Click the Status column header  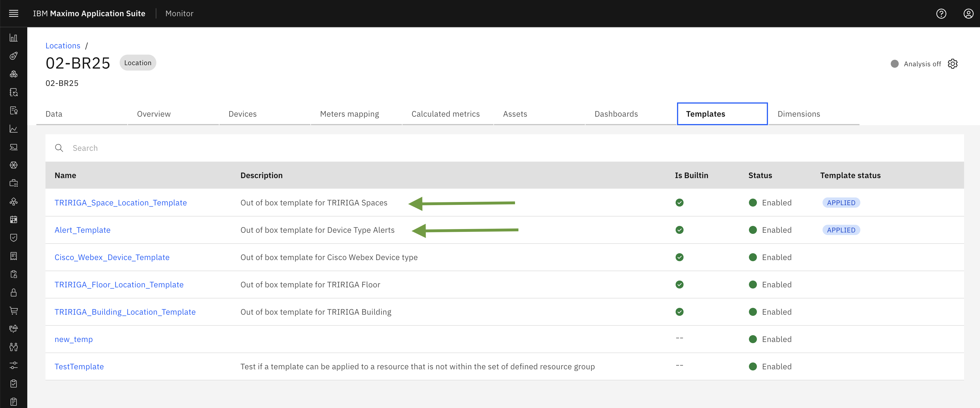pos(760,175)
